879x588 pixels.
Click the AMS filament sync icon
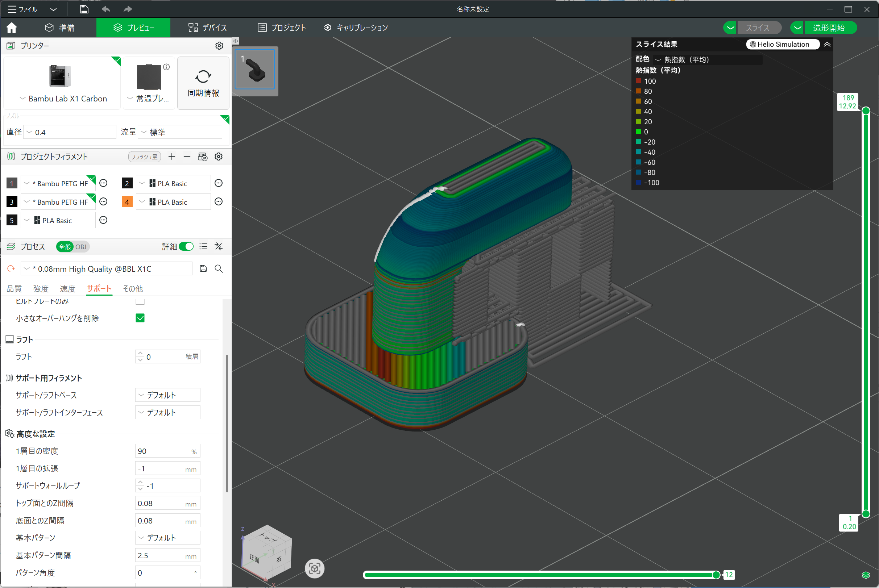coord(203,157)
